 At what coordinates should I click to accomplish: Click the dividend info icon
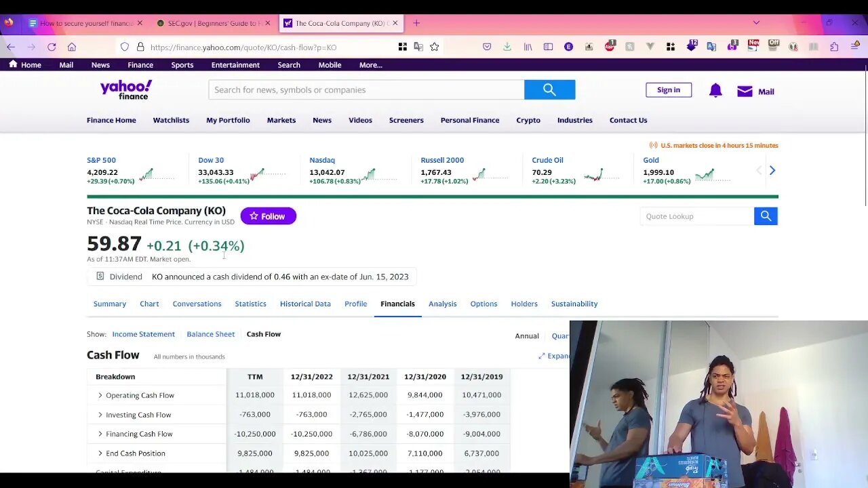point(100,277)
